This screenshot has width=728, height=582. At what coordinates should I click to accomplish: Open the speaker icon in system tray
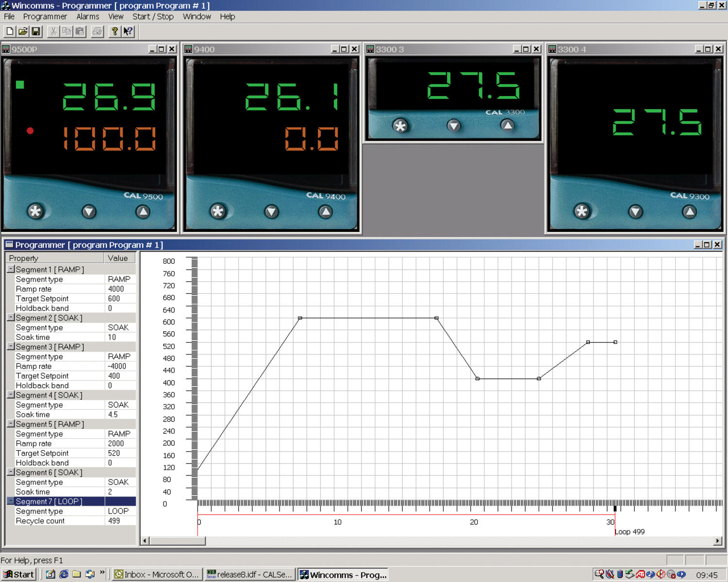[661, 574]
